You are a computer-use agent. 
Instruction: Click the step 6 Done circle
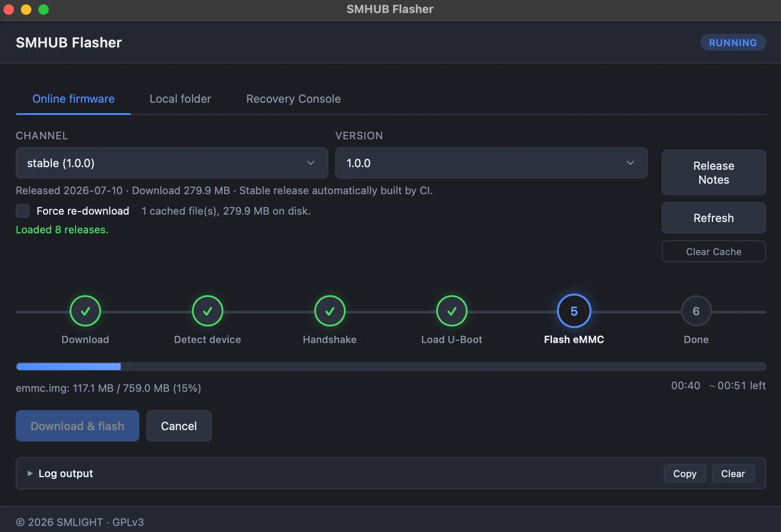point(696,311)
